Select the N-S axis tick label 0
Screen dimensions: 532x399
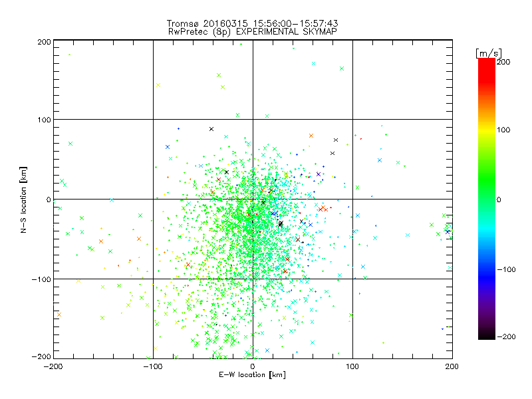[49, 199]
